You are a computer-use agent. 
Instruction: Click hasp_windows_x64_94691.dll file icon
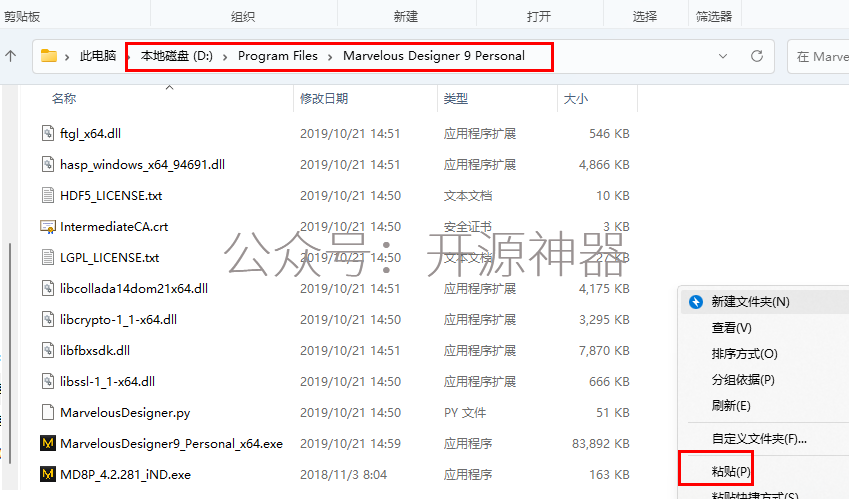48,164
